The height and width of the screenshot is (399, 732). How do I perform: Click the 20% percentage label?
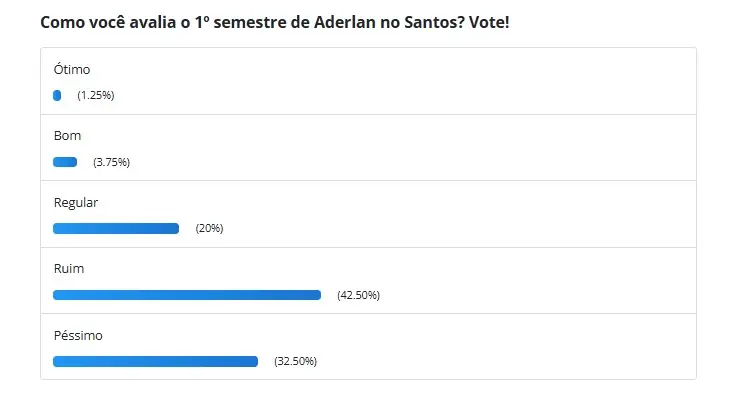coord(209,229)
